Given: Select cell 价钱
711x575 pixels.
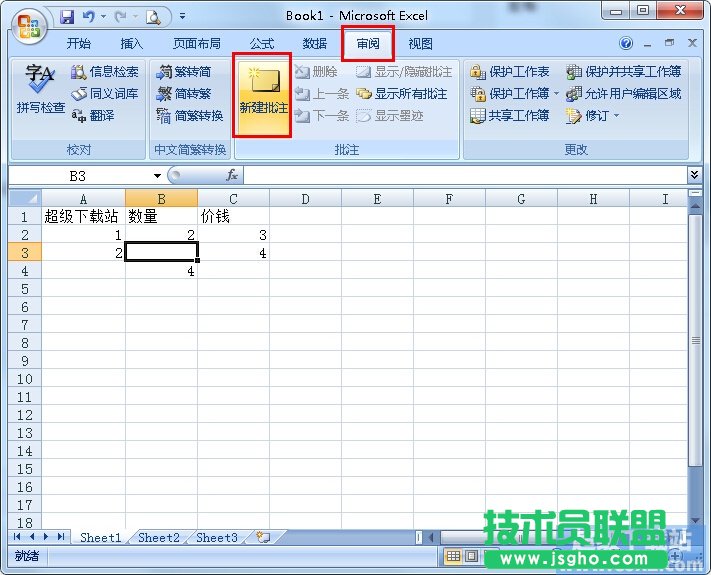Looking at the screenshot, I should click(234, 216).
